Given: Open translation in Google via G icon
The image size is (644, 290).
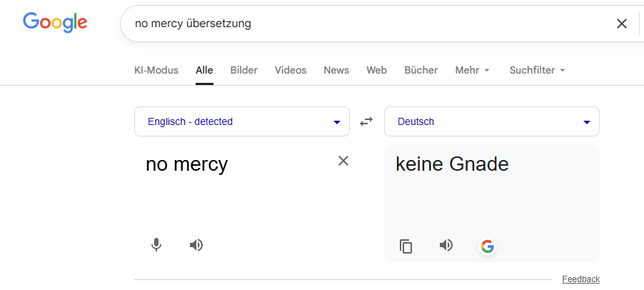Looking at the screenshot, I should pos(488,246).
